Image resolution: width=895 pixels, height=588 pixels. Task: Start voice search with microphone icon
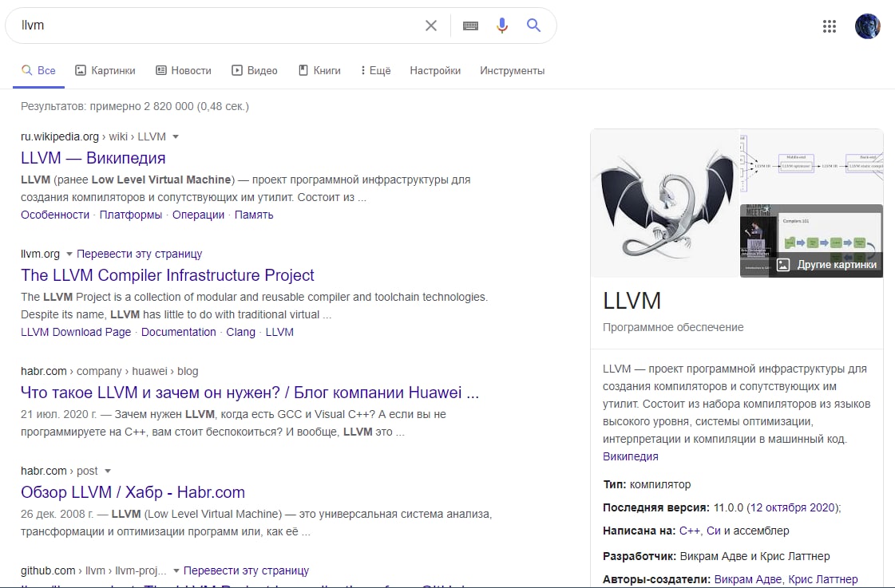click(x=501, y=25)
